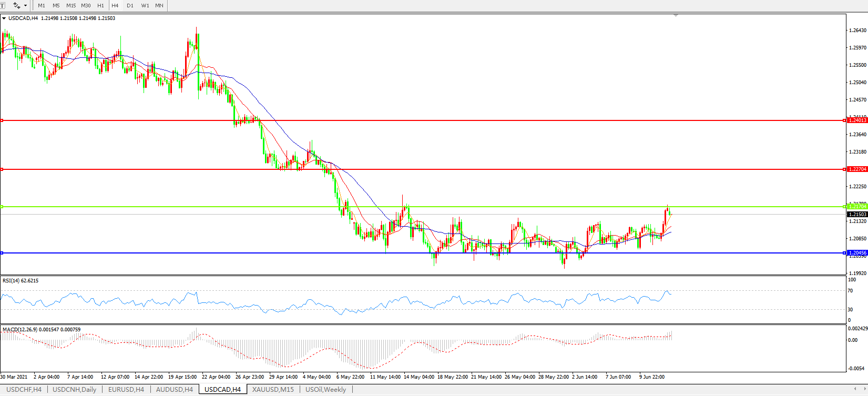This screenshot has width=868, height=396.
Task: Open the USOil,Weekly chart tab
Action: (x=325, y=390)
